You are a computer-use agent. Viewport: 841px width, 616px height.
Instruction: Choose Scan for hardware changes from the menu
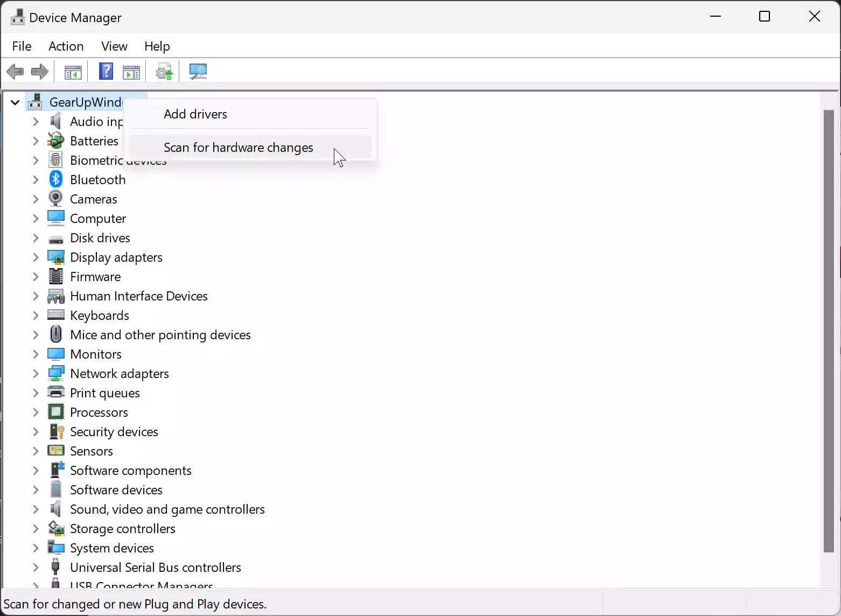pos(239,148)
